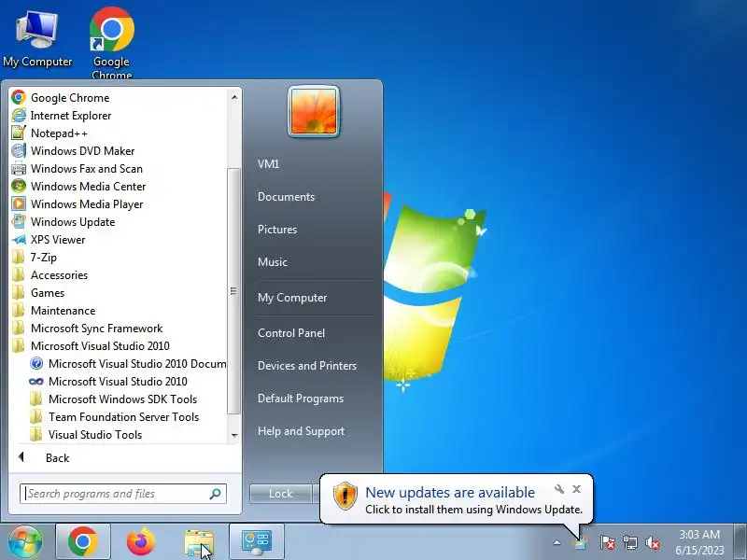Click the user account picture
This screenshot has height=560, width=747.
click(314, 111)
